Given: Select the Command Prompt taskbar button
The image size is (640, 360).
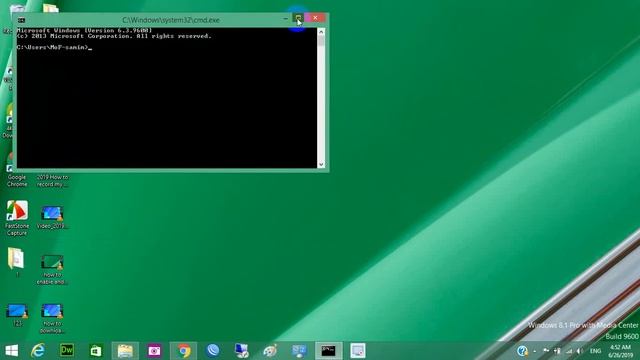Looking at the screenshot, I should point(329,351).
